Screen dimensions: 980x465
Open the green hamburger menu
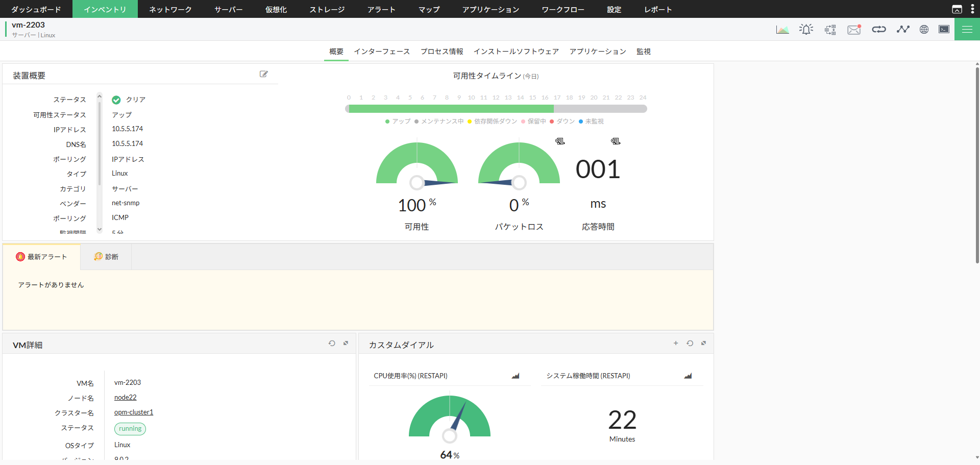[967, 30]
